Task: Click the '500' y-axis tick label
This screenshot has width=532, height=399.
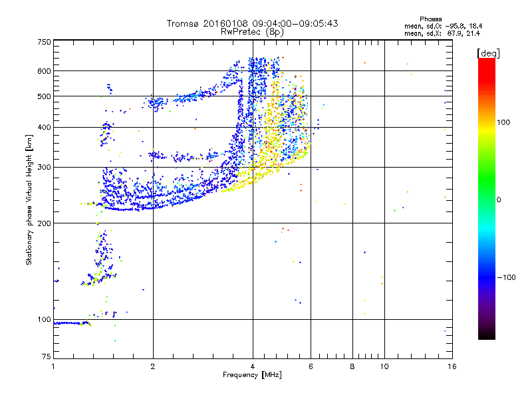Action: (x=44, y=96)
